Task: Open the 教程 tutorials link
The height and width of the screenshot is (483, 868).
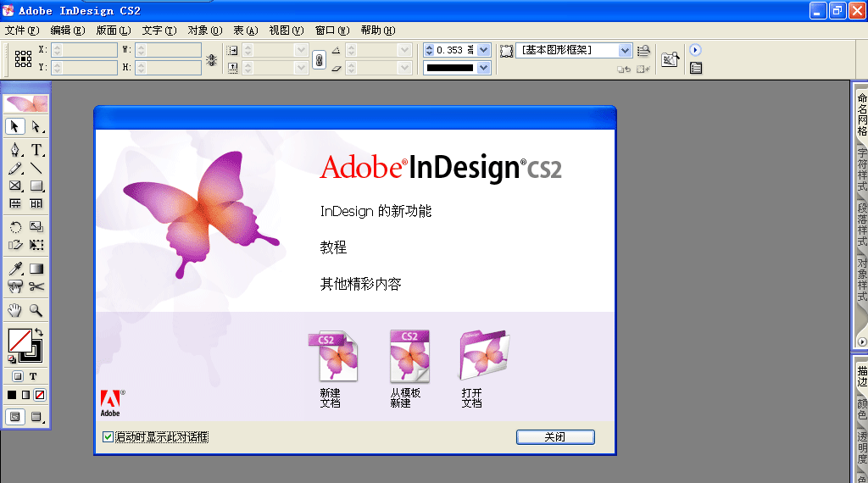Action: (333, 247)
